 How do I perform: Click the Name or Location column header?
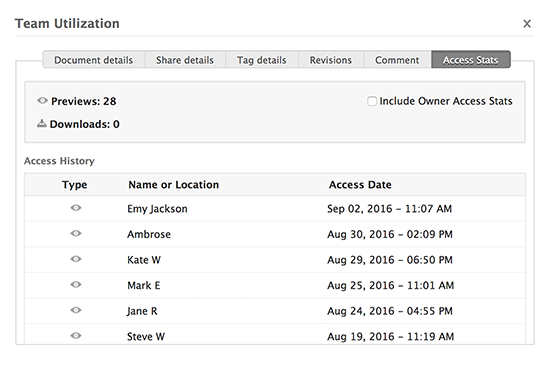(x=174, y=185)
